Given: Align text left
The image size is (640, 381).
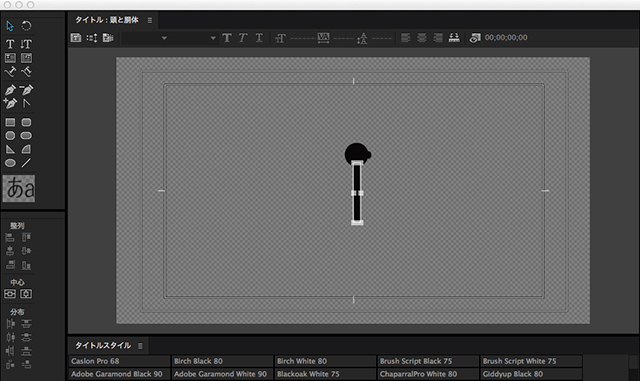Looking at the screenshot, I should [x=406, y=38].
